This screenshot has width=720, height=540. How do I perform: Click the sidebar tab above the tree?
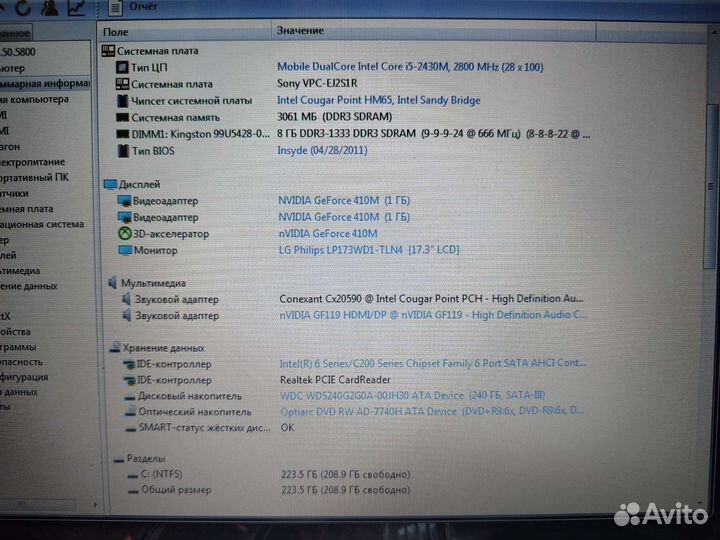point(16,33)
